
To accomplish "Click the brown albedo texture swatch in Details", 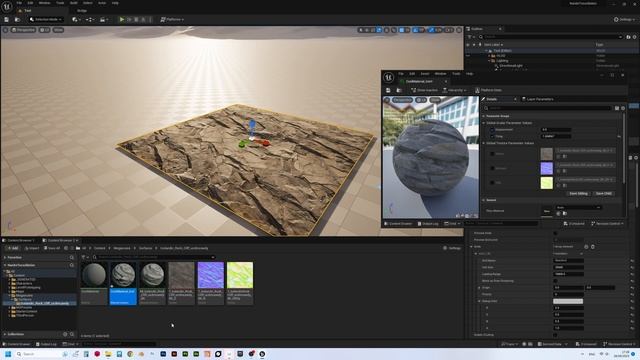I will [x=547, y=154].
